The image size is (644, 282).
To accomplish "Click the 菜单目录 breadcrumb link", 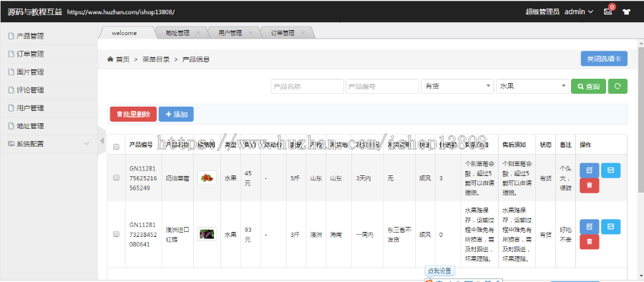I will 156,59.
